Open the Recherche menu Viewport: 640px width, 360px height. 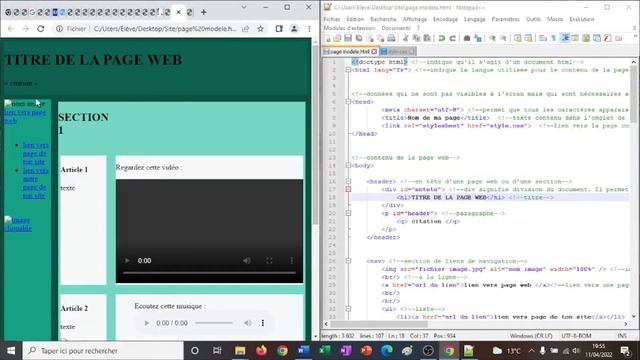pos(383,19)
